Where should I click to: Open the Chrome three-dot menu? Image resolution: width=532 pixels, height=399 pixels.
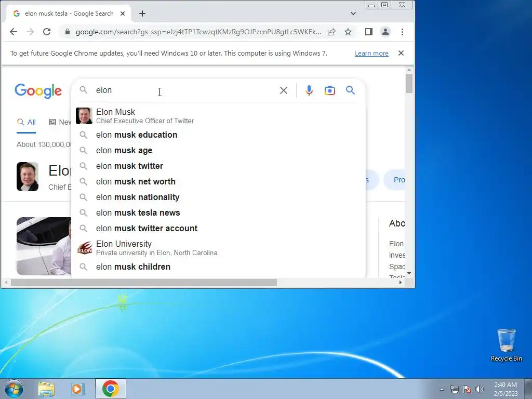[x=403, y=32]
